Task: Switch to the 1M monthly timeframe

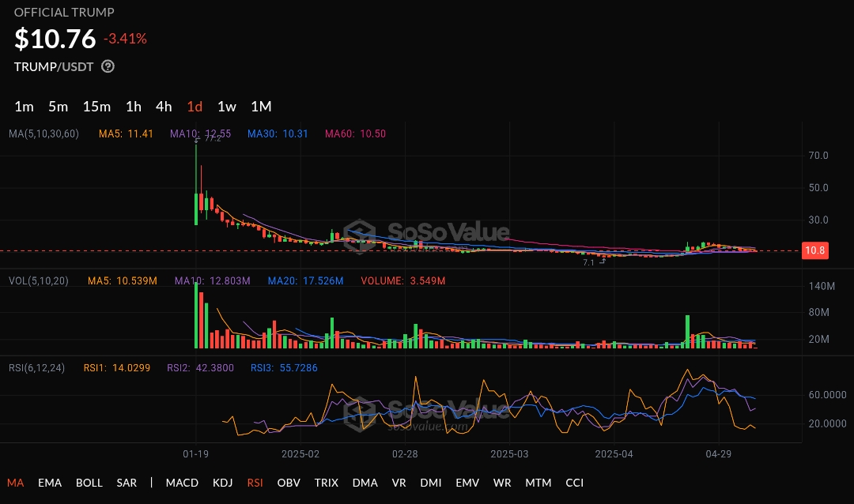Action: 261,107
